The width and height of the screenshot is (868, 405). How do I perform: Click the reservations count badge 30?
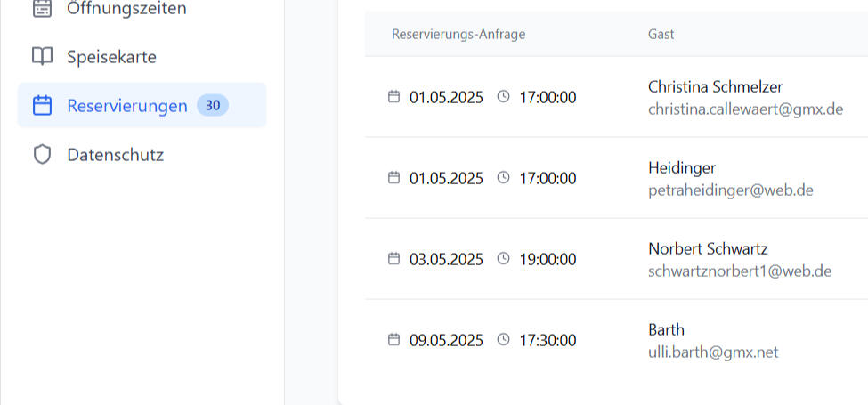pos(213,106)
